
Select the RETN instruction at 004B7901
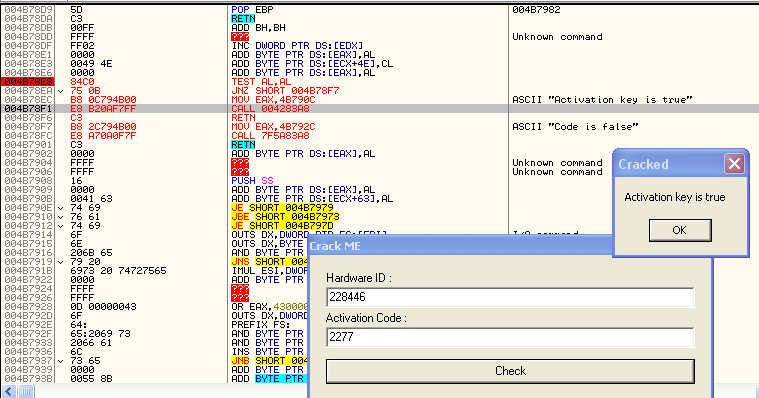coord(243,145)
